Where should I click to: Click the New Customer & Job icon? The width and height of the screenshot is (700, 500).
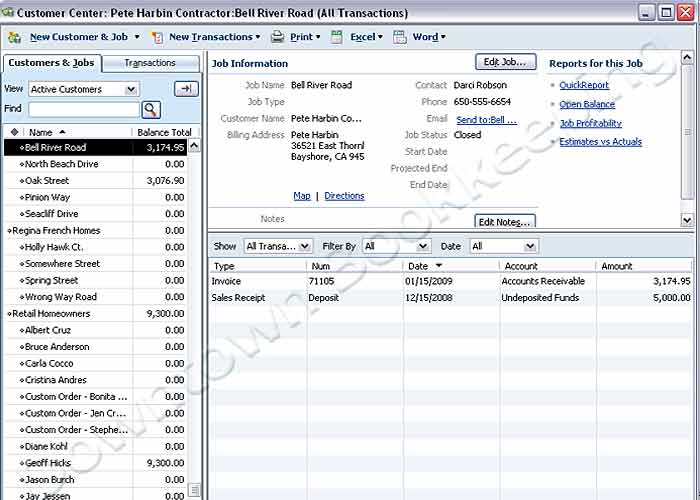pos(15,38)
